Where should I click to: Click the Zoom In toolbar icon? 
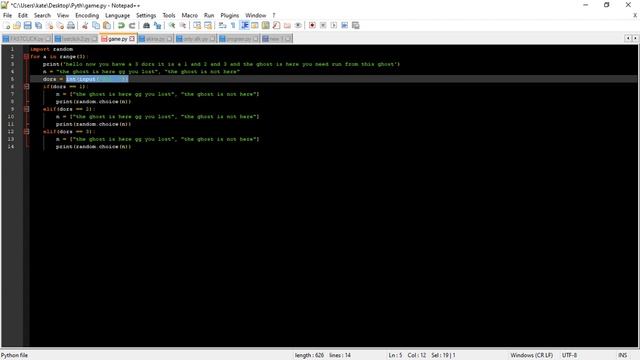[172, 25]
